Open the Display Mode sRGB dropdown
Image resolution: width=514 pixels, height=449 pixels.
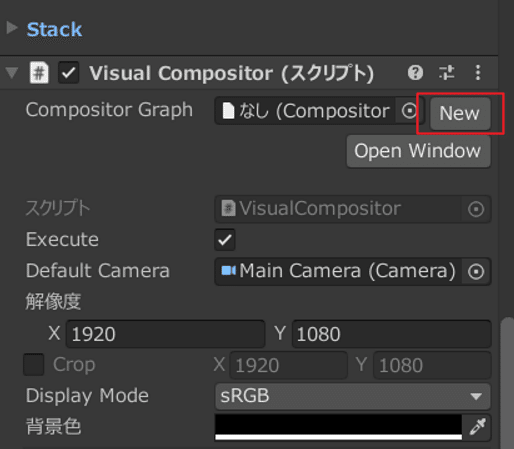tap(353, 396)
